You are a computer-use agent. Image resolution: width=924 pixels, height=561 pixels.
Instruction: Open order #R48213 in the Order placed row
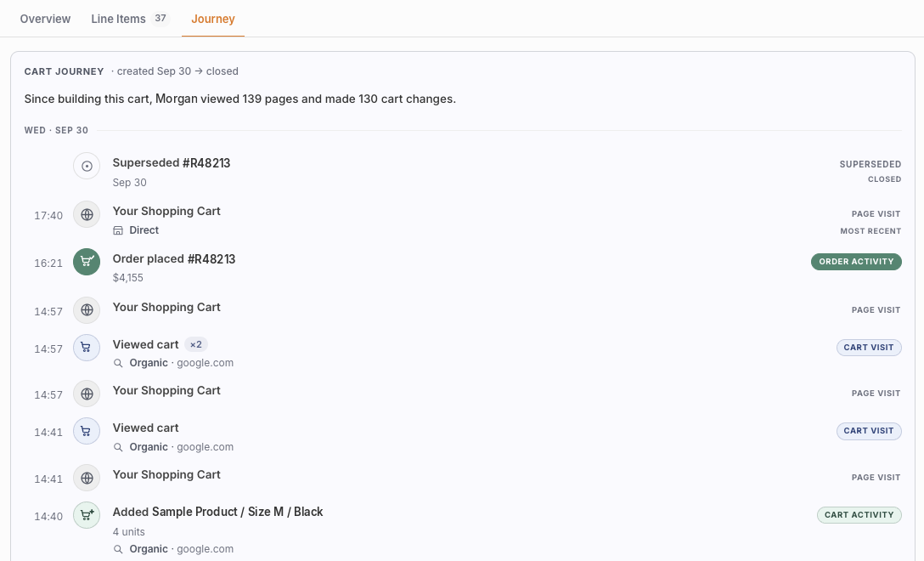211,259
